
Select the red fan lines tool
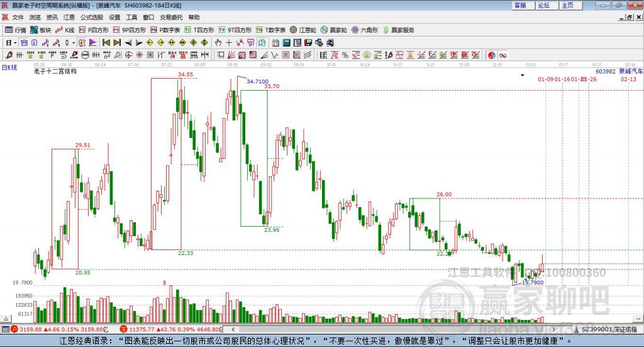pyautogui.click(x=231, y=55)
